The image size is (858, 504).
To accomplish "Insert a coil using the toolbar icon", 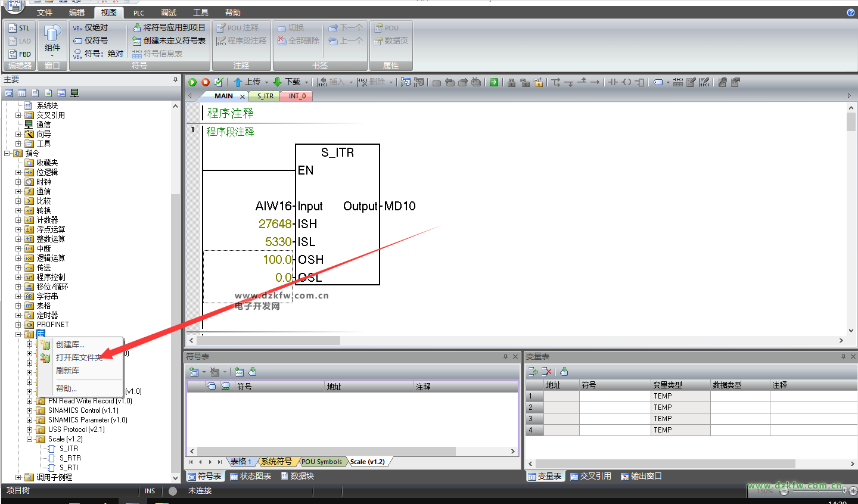I will coord(626,82).
